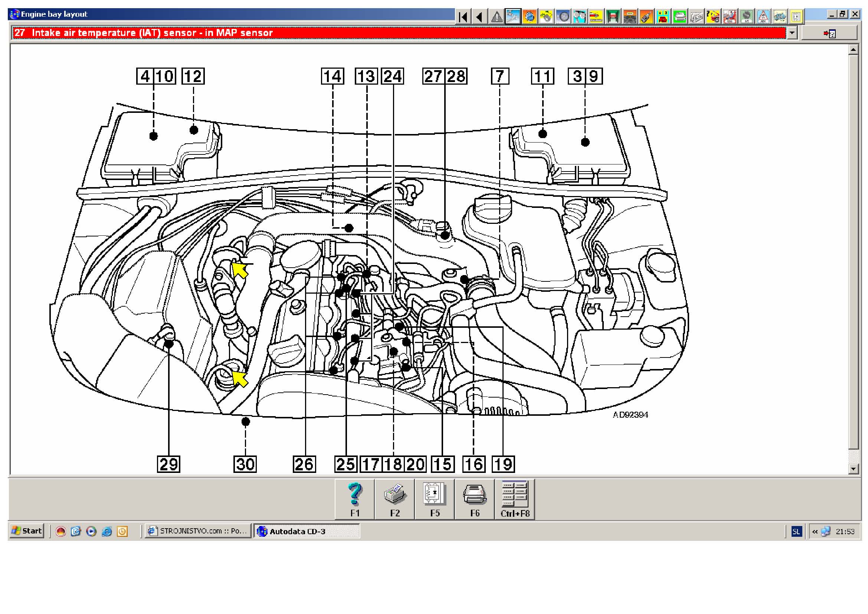Select component label 14 in diagram

tap(332, 76)
